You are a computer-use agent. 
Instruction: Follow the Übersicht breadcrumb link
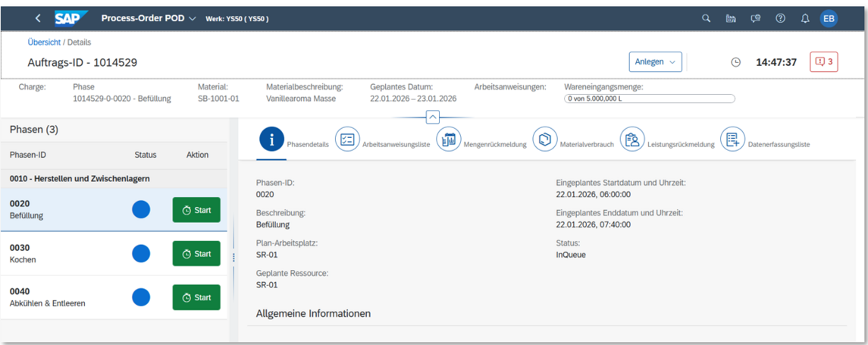tap(44, 42)
